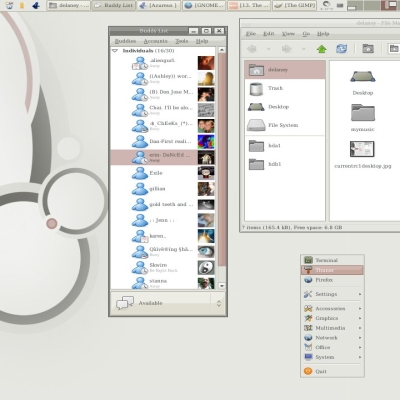The height and width of the screenshot is (400, 400).
Task: Expand Office submenu
Action: click(332, 347)
